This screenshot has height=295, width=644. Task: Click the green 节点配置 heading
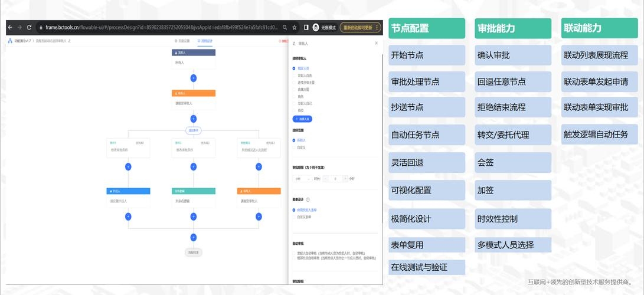427,28
